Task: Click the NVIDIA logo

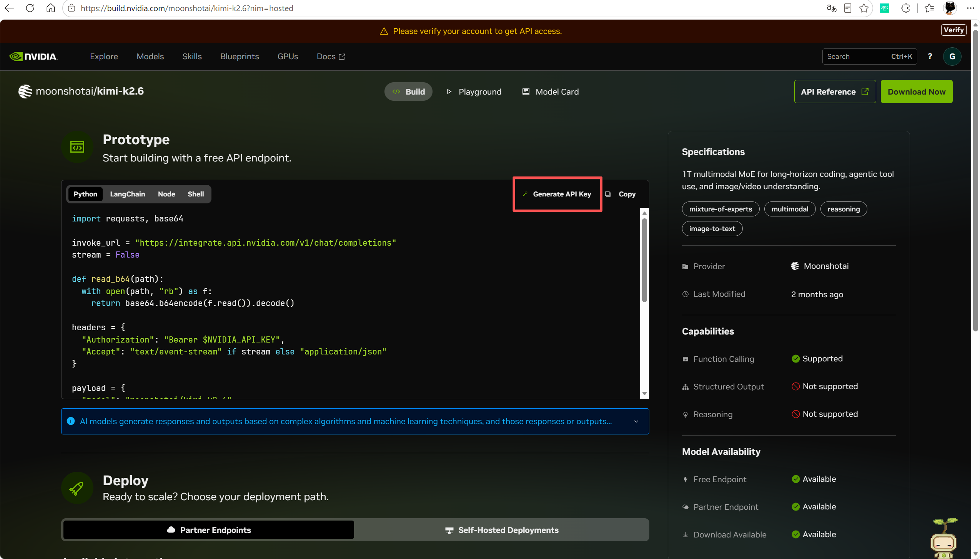Action: (x=33, y=57)
